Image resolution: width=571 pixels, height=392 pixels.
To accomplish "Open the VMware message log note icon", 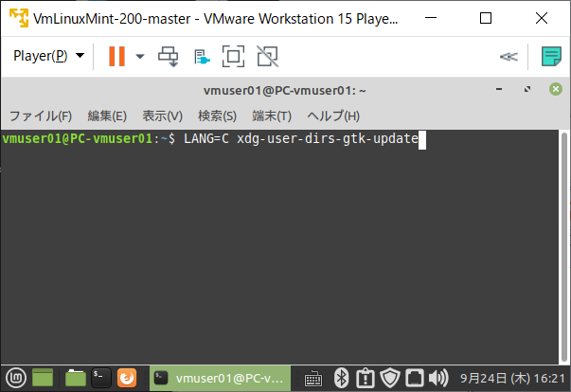I will (x=551, y=57).
